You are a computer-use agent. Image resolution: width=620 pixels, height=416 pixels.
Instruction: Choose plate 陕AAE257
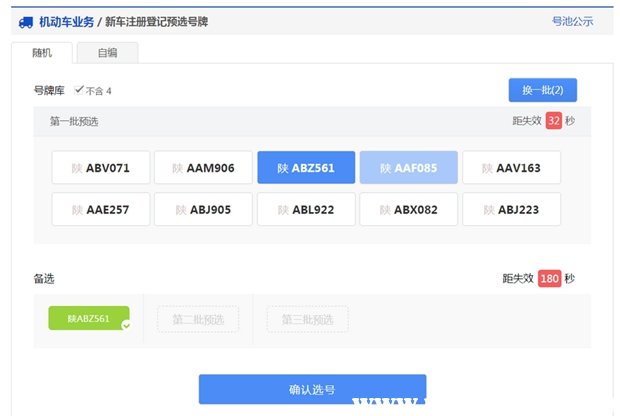(x=101, y=209)
